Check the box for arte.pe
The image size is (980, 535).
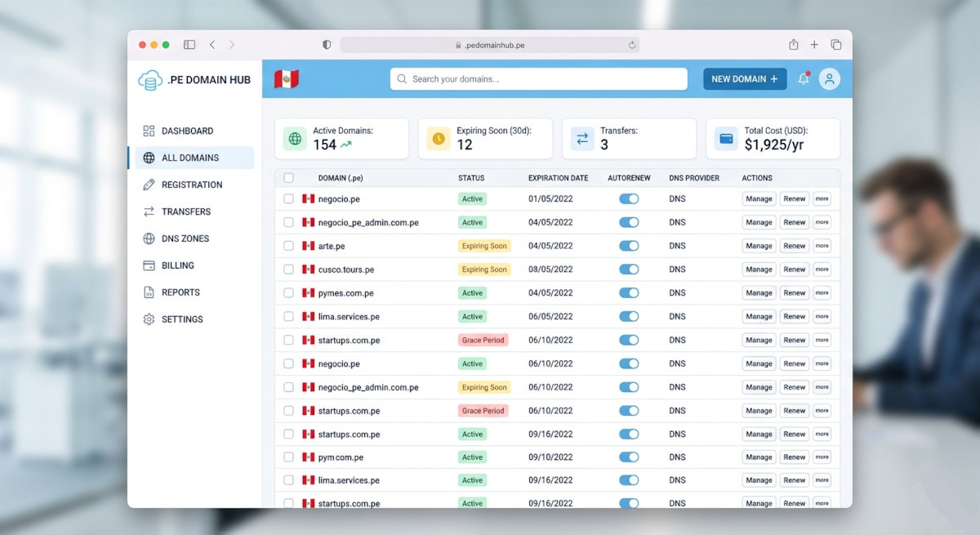tap(288, 246)
